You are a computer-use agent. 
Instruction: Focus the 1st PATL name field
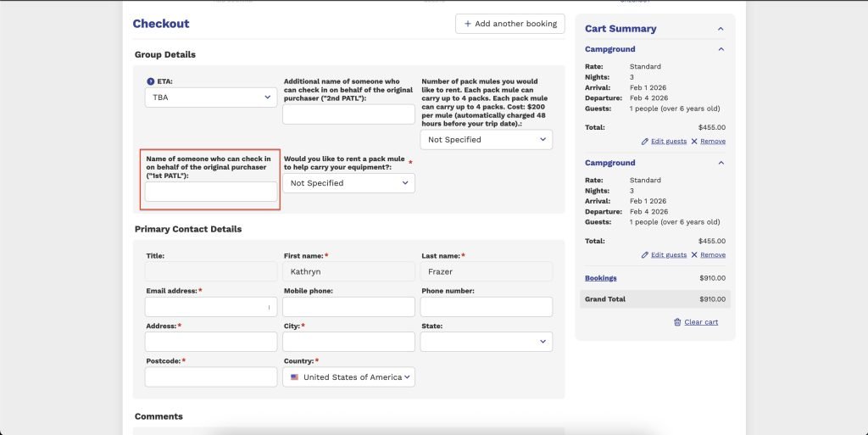211,192
